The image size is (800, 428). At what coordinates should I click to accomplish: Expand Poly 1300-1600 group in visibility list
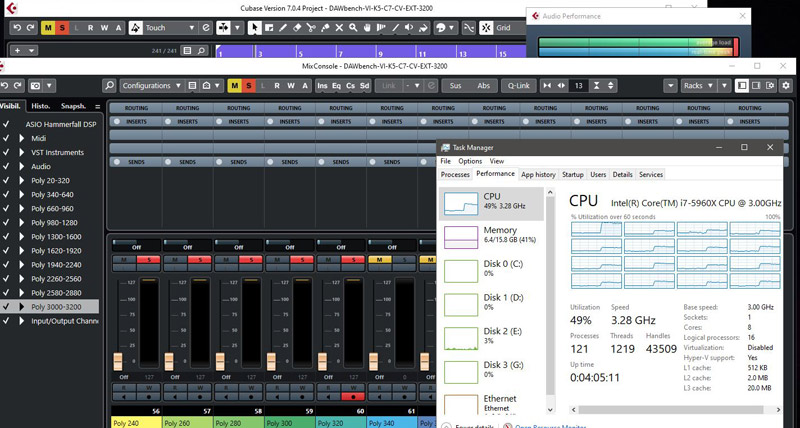click(21, 237)
